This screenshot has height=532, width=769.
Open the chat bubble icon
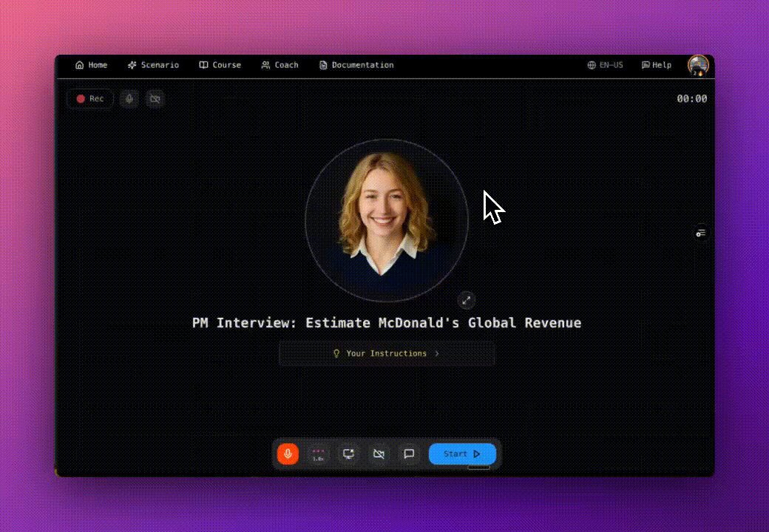pyautogui.click(x=409, y=454)
